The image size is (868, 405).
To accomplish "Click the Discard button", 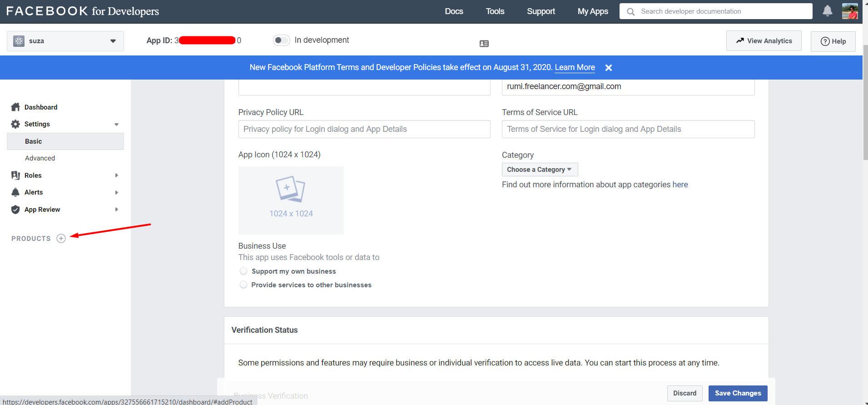I will (x=684, y=393).
